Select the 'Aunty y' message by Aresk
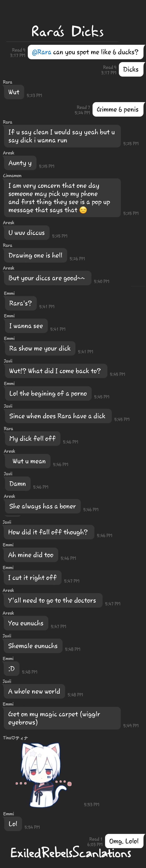 20,163
